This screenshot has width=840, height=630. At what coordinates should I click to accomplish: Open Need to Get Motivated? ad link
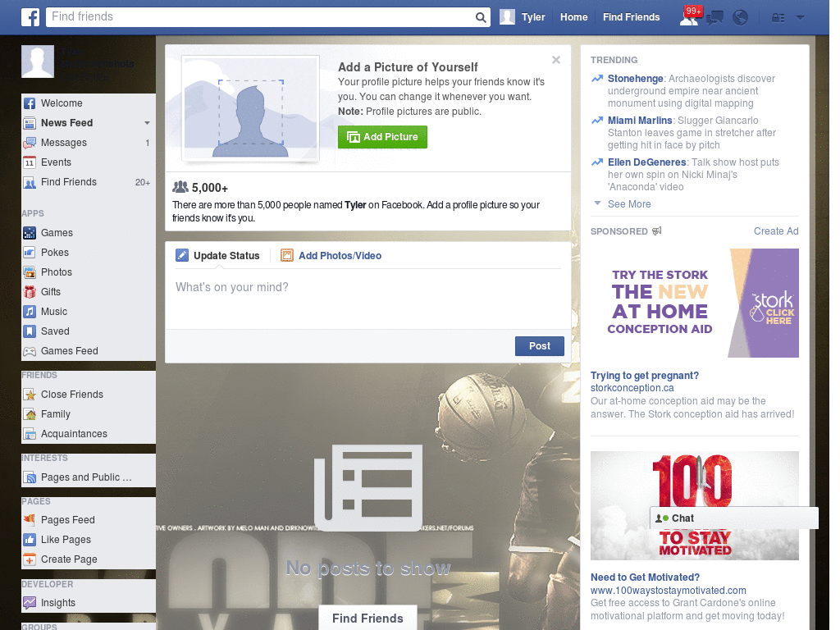[x=645, y=577]
